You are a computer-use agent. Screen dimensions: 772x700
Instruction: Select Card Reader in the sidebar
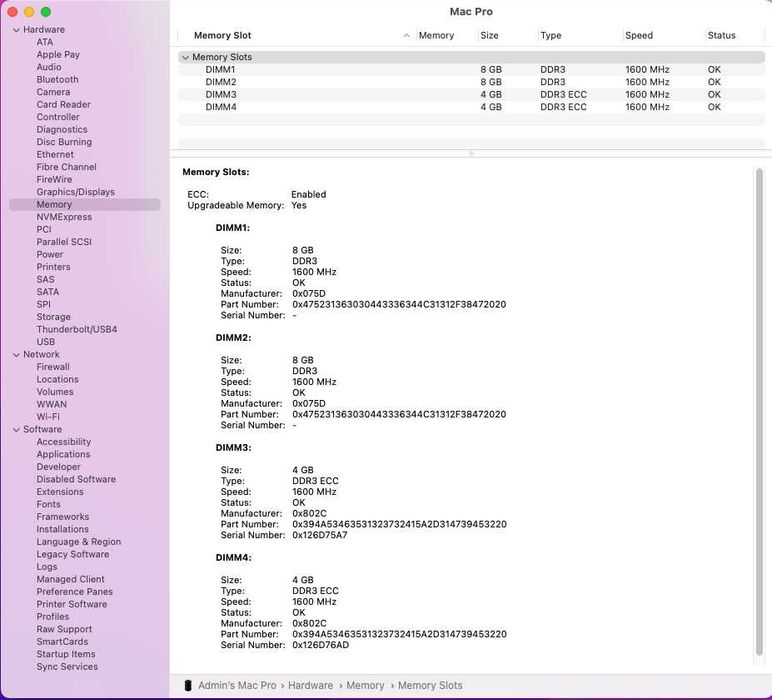[63, 104]
